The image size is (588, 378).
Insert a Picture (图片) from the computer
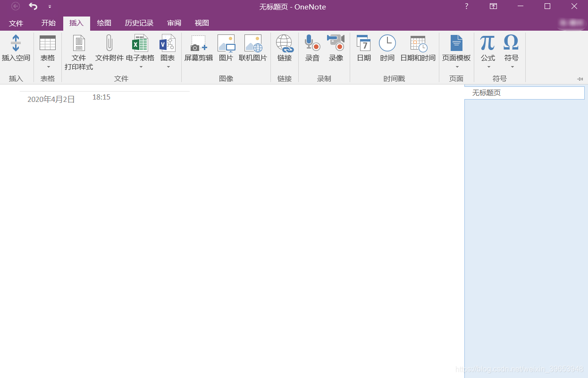click(x=226, y=43)
